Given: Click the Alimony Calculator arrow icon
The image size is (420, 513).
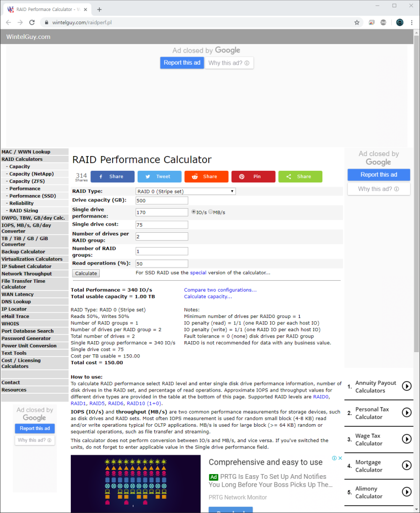Looking at the screenshot, I should 407,492.
